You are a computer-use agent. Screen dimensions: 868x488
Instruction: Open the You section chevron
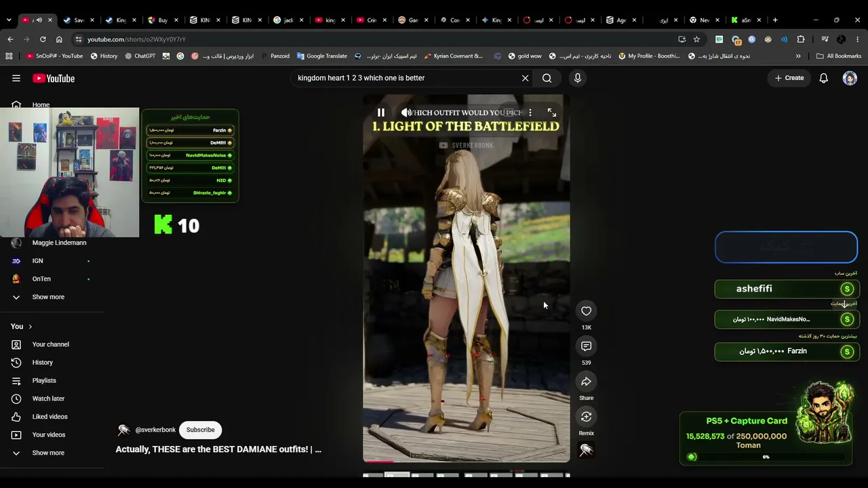click(x=30, y=327)
